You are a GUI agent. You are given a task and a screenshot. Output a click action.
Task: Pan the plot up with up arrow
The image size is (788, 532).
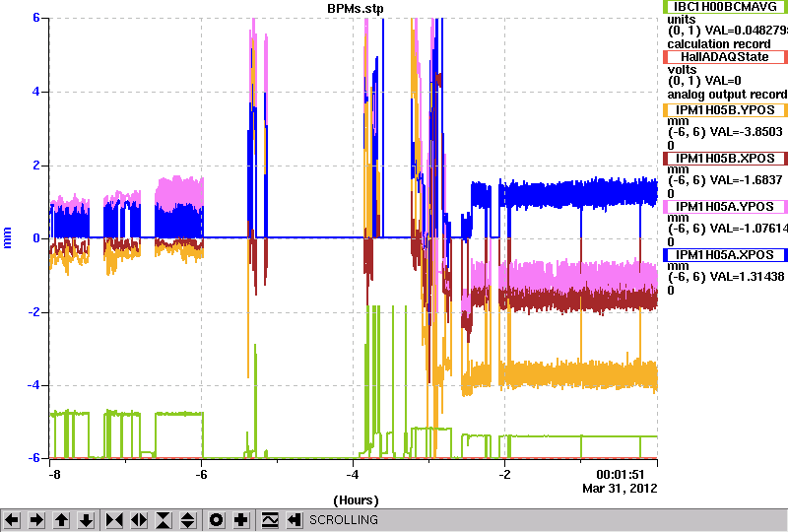61,520
